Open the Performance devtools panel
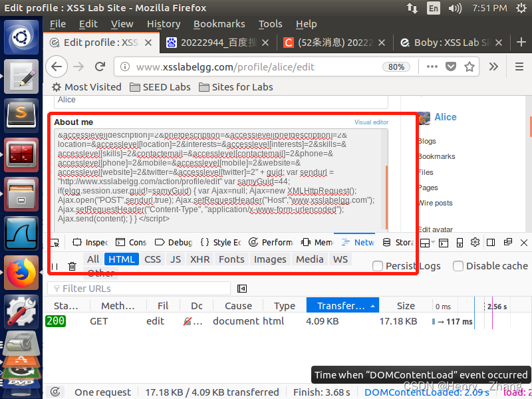Image resolution: width=532 pixels, height=399 pixels. click(271, 243)
